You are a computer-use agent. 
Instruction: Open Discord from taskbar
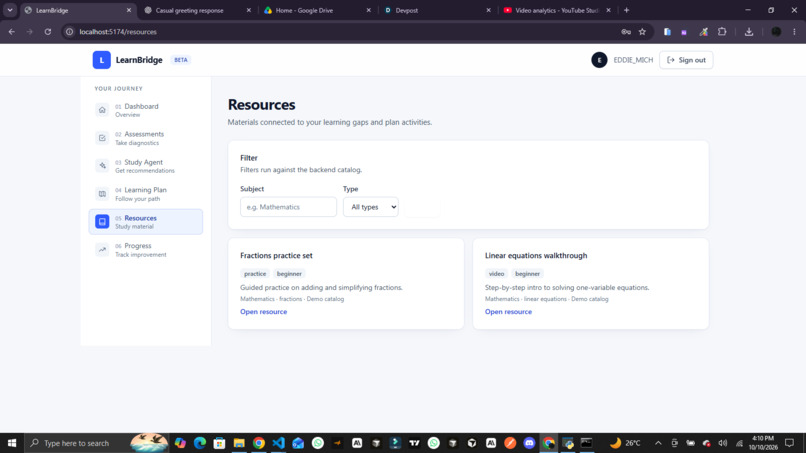point(529,443)
